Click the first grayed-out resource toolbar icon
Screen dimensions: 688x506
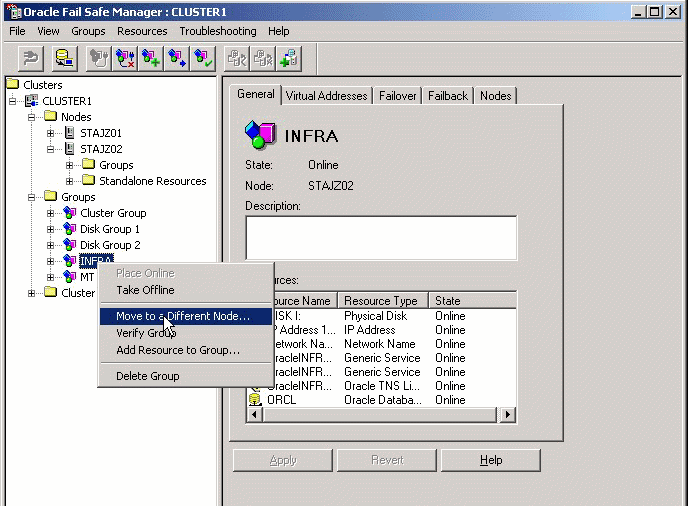(237, 58)
